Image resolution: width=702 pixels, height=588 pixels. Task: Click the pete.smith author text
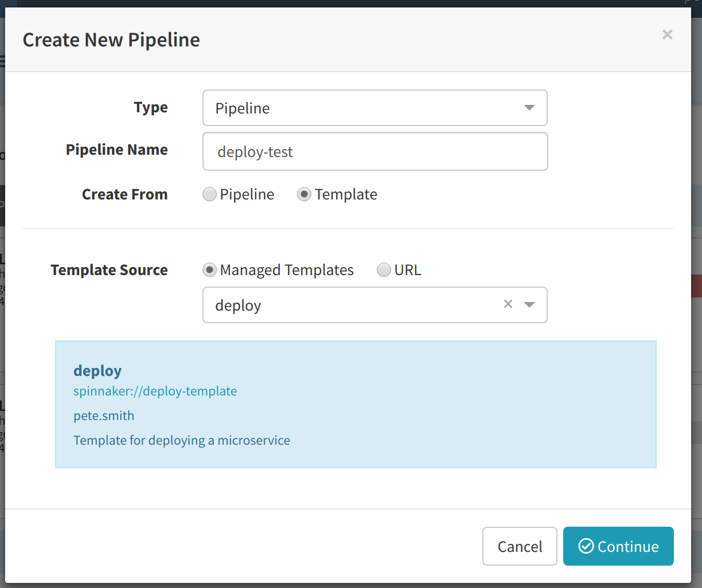coord(104,415)
